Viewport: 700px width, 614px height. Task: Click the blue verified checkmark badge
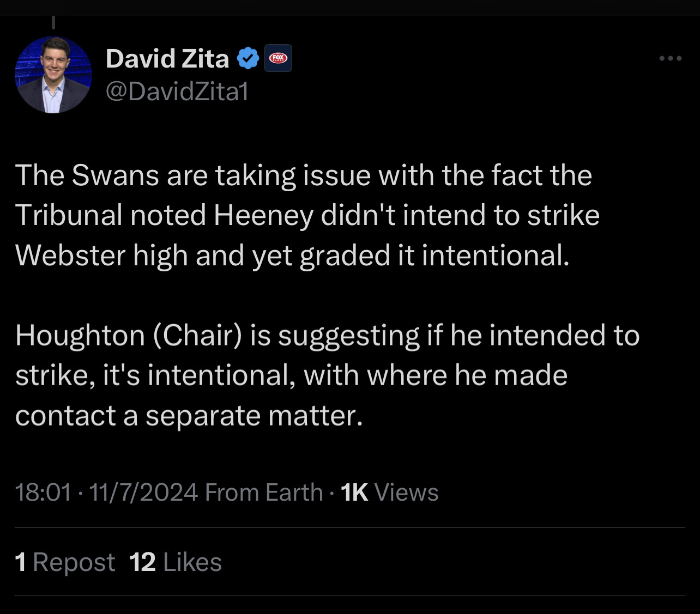[x=249, y=58]
